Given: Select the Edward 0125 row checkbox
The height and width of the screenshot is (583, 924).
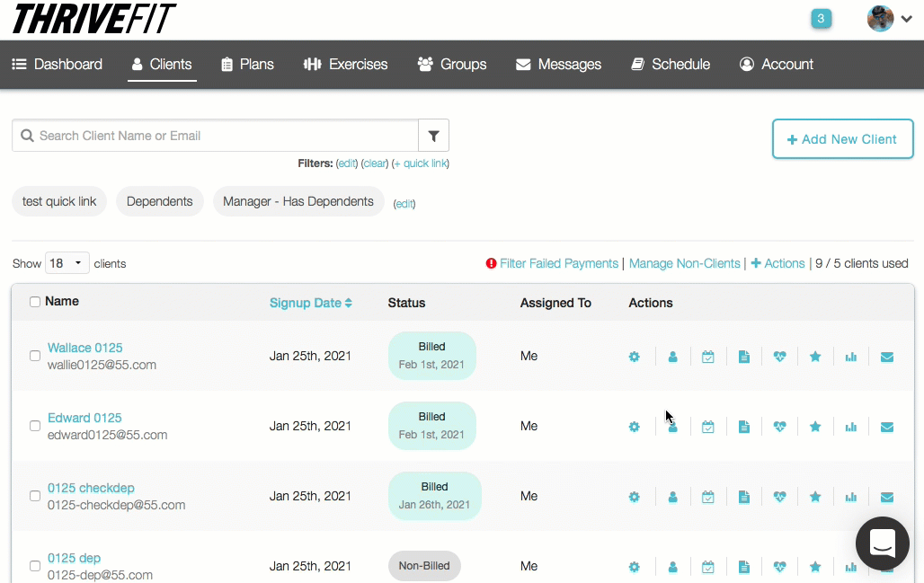Looking at the screenshot, I should point(35,426).
